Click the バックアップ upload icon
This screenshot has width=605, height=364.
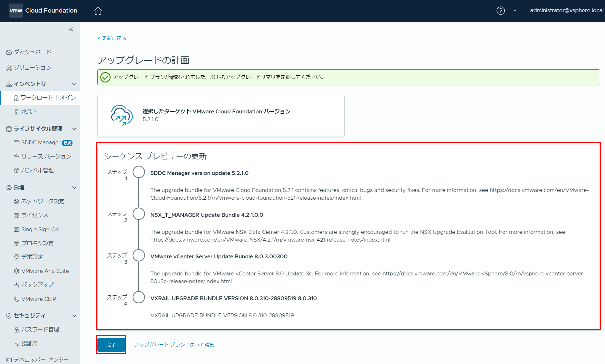(16, 285)
